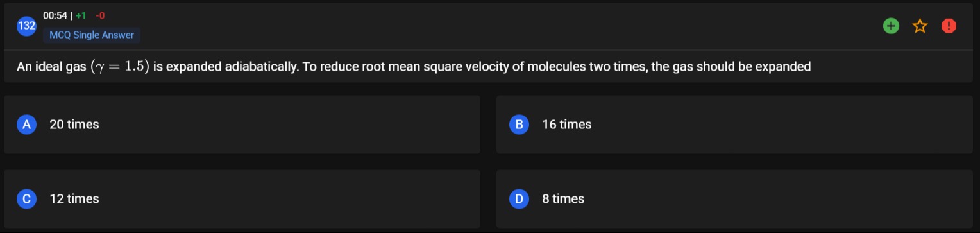Pick the answer '16 times'
Image resolution: width=980 pixels, height=233 pixels.
coord(567,125)
